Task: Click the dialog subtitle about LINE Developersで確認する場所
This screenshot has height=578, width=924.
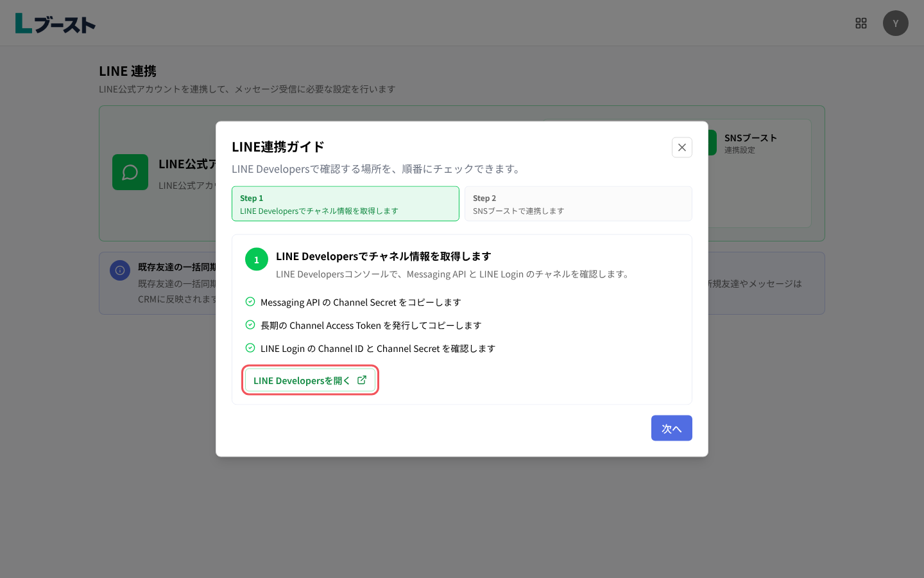Action: tap(378, 169)
